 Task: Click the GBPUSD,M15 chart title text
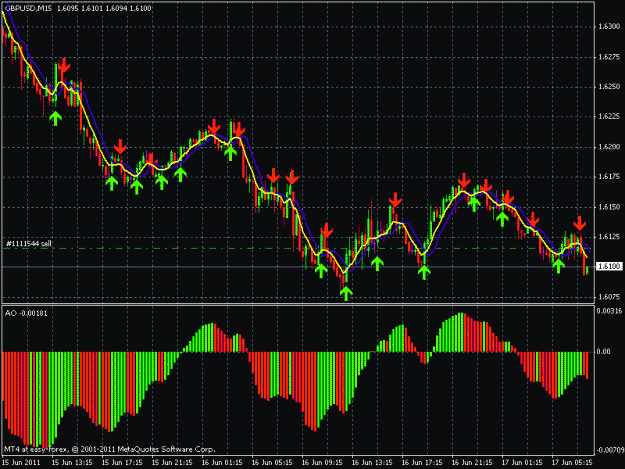coord(28,8)
